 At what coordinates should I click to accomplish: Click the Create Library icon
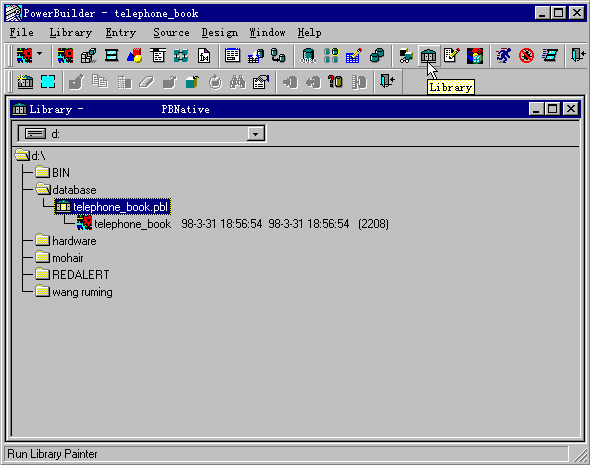coord(25,81)
